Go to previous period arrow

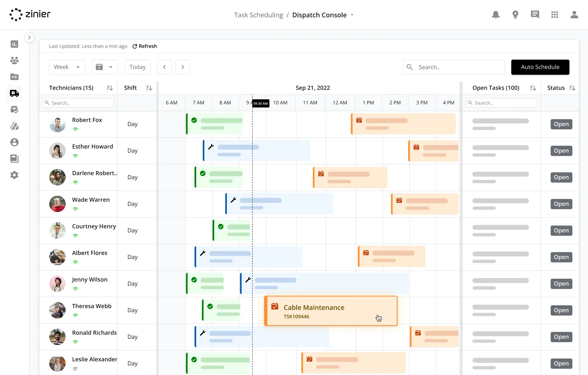point(164,67)
